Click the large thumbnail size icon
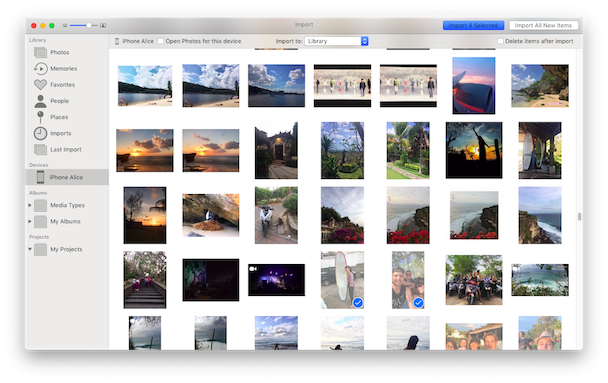This screenshot has height=383, width=608. 103,26
